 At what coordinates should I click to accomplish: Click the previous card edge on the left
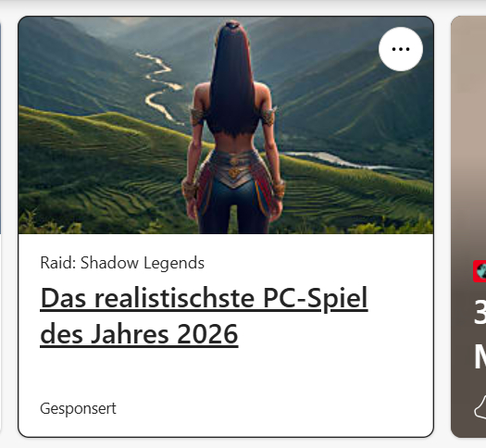[0, 124]
